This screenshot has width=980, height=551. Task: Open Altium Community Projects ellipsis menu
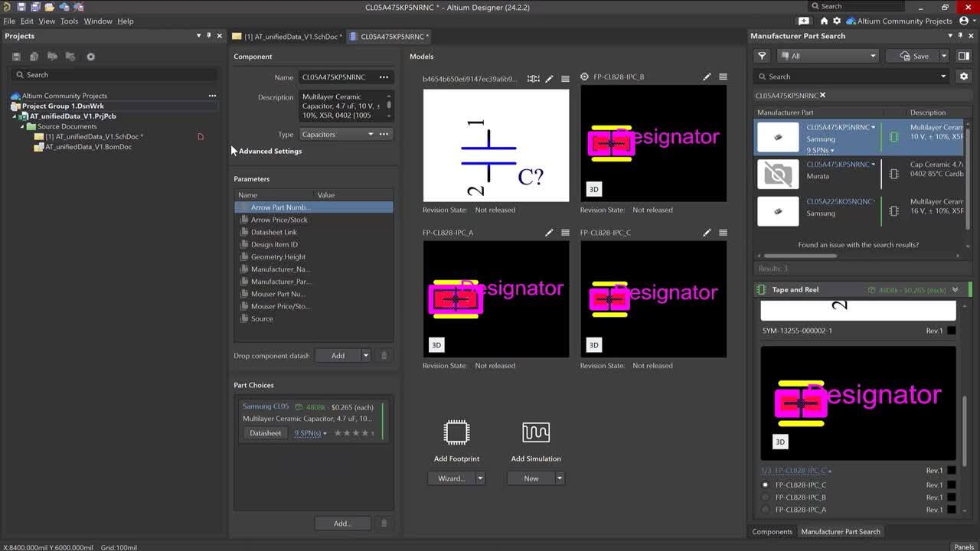click(212, 96)
